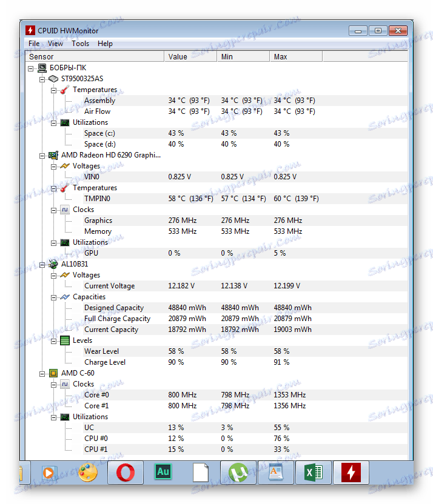The height and width of the screenshot is (504, 433).
Task: Open the blank document taskbar icon
Action: [x=201, y=472]
